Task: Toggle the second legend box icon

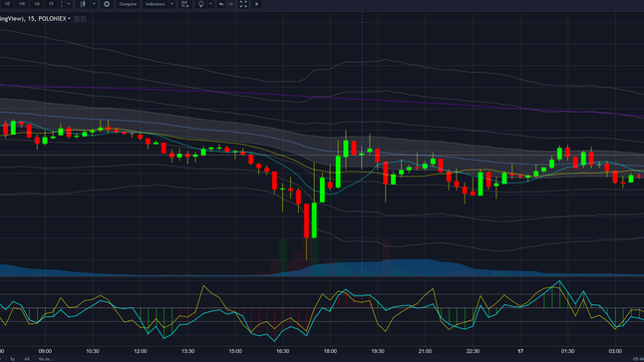Action: [84, 19]
